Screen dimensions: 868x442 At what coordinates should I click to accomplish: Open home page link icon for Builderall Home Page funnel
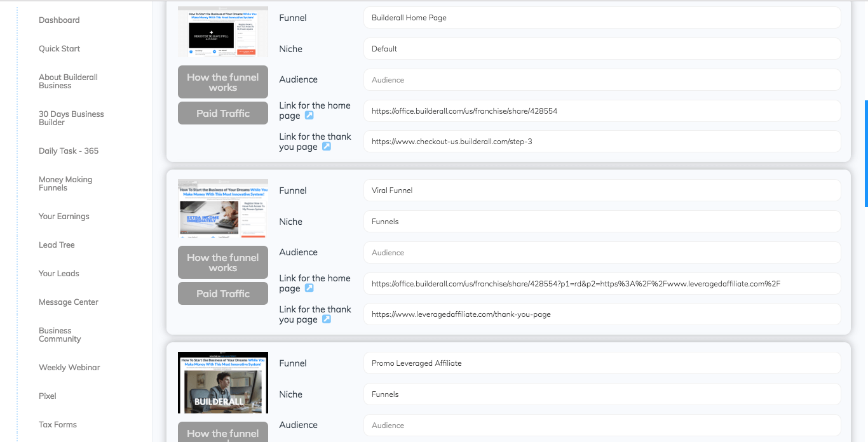pyautogui.click(x=309, y=116)
